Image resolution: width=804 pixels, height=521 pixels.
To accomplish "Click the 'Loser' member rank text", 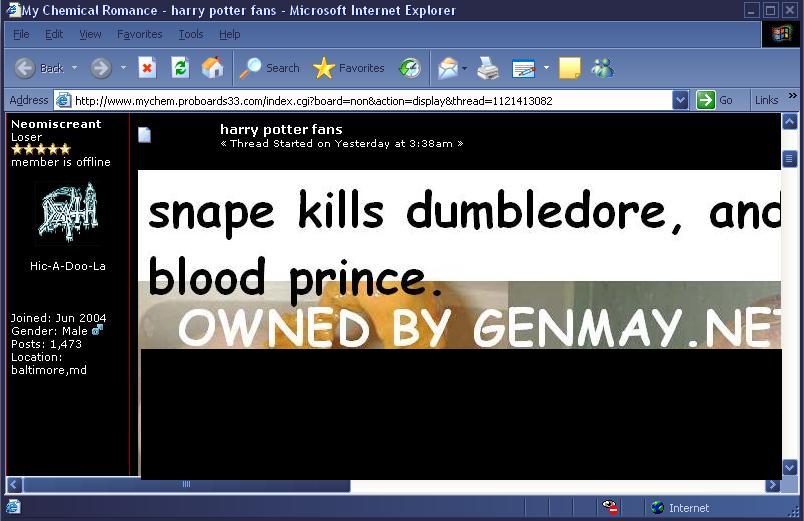I will pyautogui.click(x=26, y=137).
